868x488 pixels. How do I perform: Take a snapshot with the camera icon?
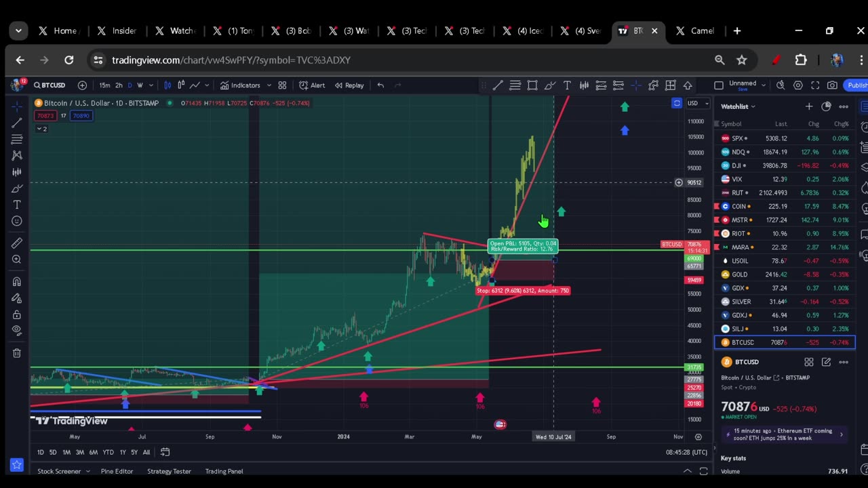point(832,85)
